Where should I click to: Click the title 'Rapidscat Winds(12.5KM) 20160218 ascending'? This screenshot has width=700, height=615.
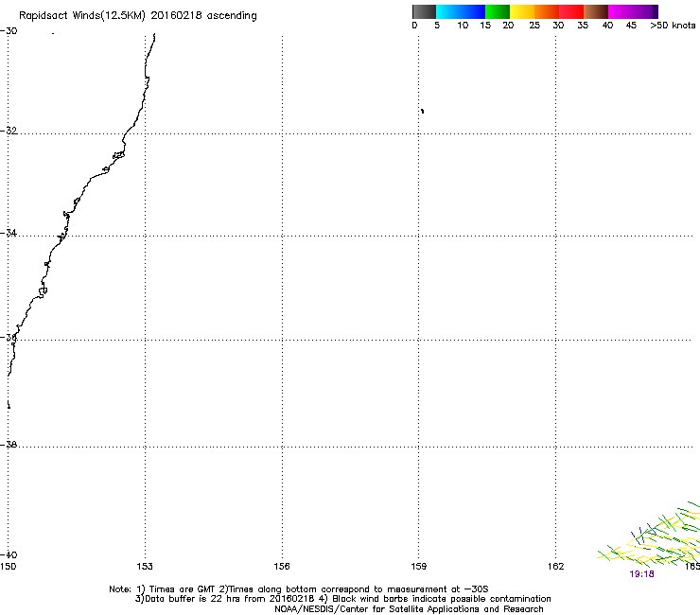coord(138,16)
